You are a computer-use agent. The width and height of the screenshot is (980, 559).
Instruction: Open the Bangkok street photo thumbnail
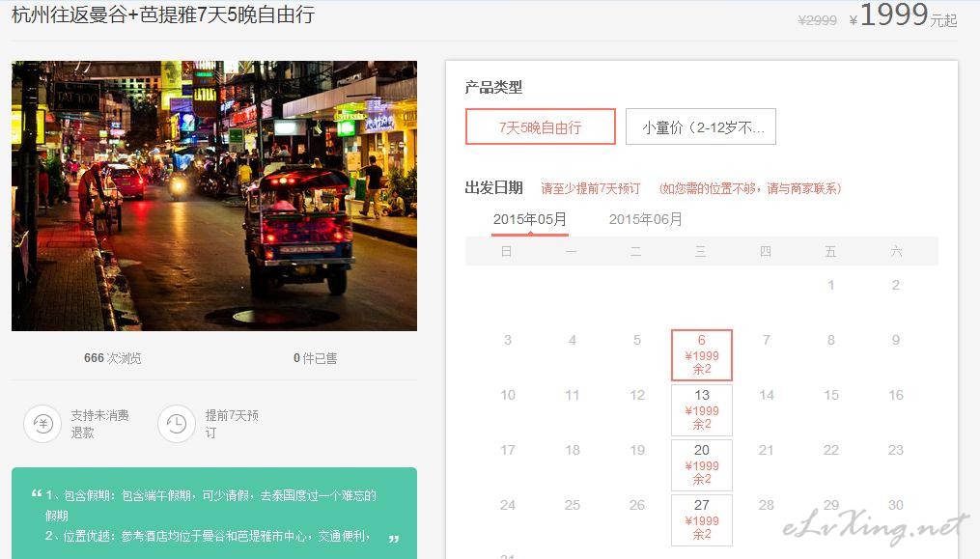(x=214, y=196)
